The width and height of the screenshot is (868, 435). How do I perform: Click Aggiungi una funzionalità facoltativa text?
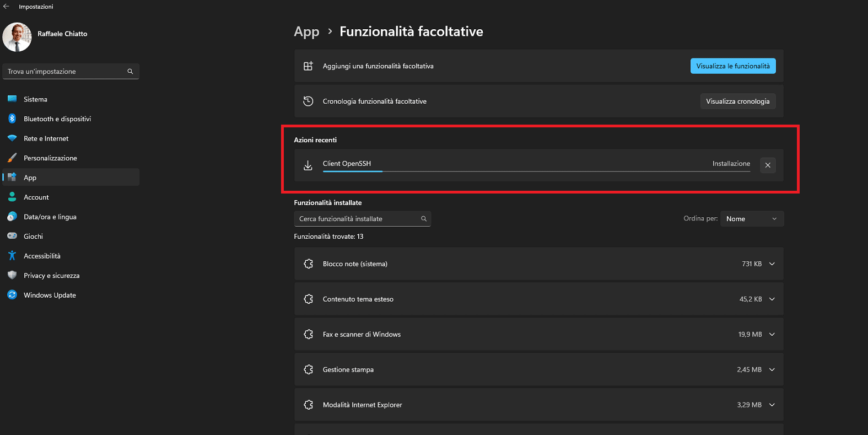tap(378, 66)
